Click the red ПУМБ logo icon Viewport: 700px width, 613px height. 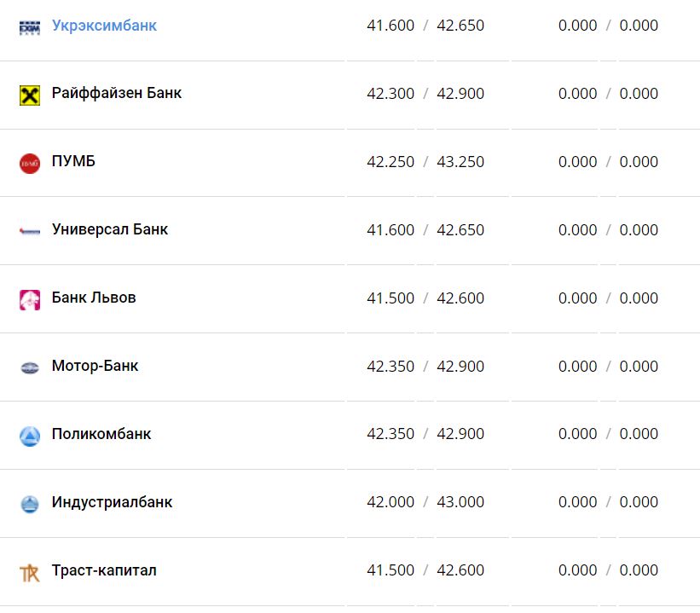[30, 163]
